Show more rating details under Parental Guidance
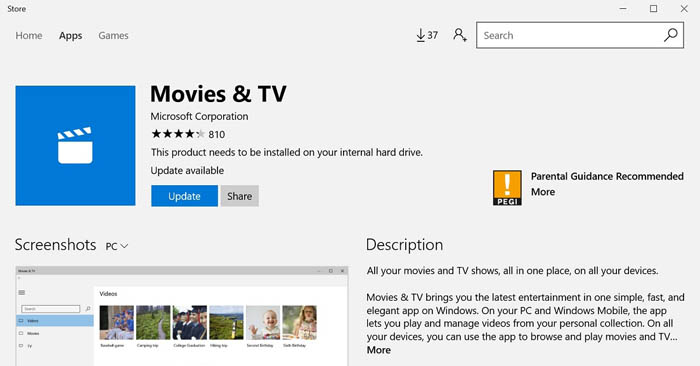The height and width of the screenshot is (366, 700). 543,192
